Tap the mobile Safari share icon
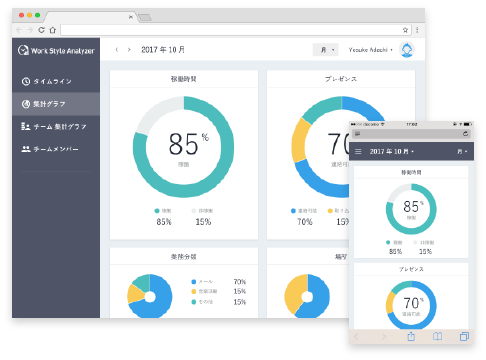 coord(411,336)
